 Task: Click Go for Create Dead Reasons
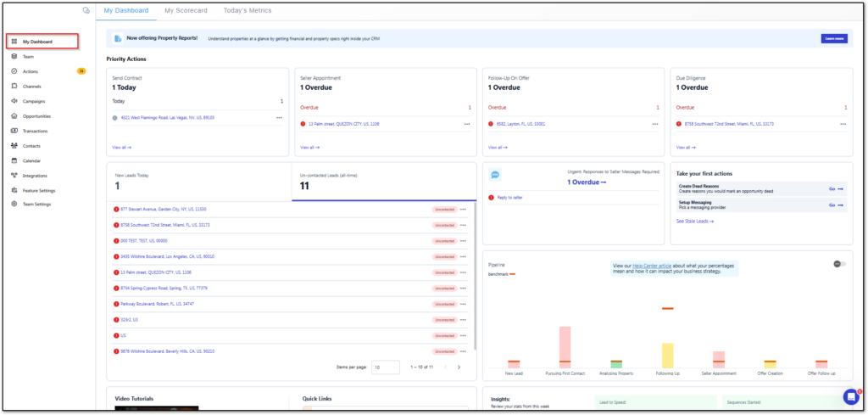(x=835, y=188)
